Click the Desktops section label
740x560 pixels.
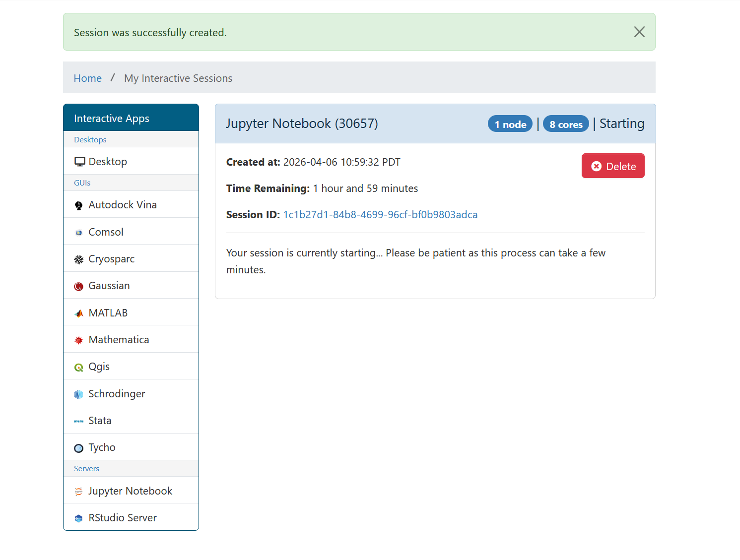[x=90, y=140]
